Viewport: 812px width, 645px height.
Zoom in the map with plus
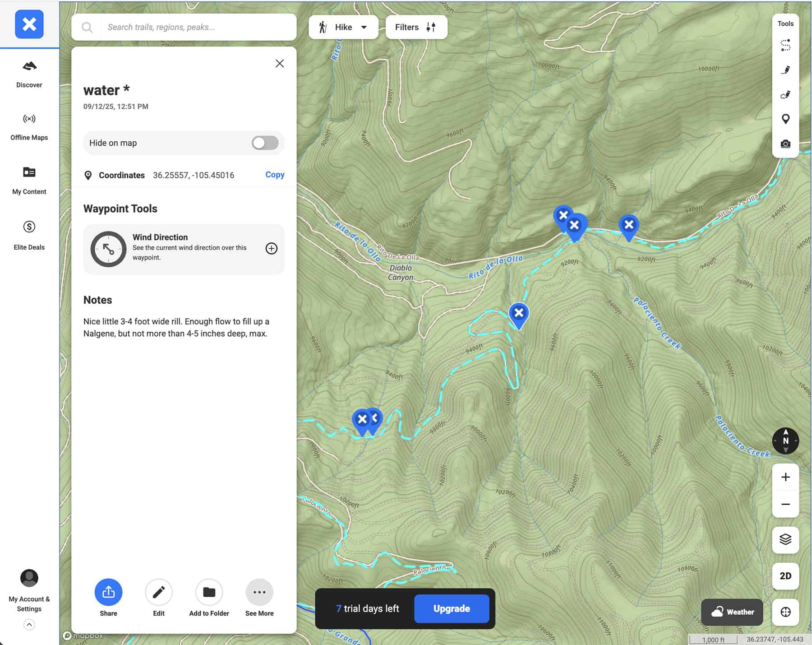pos(785,477)
